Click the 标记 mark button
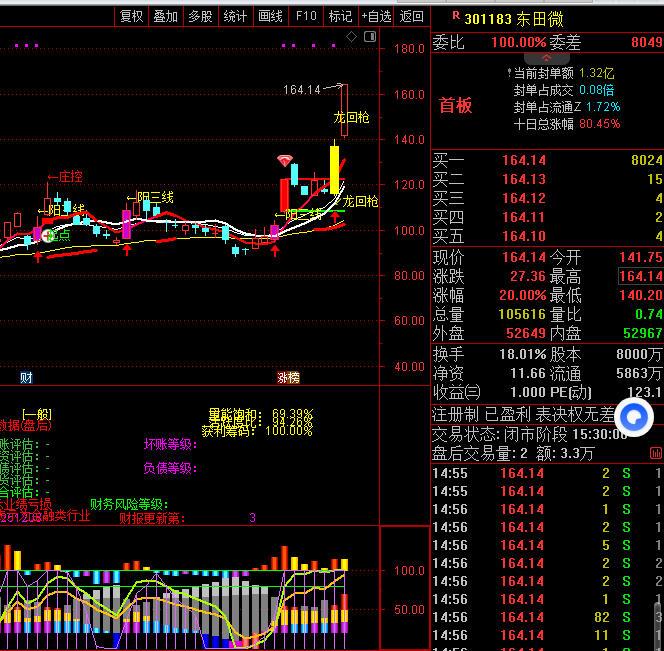This screenshot has height=651, width=664. point(340,16)
